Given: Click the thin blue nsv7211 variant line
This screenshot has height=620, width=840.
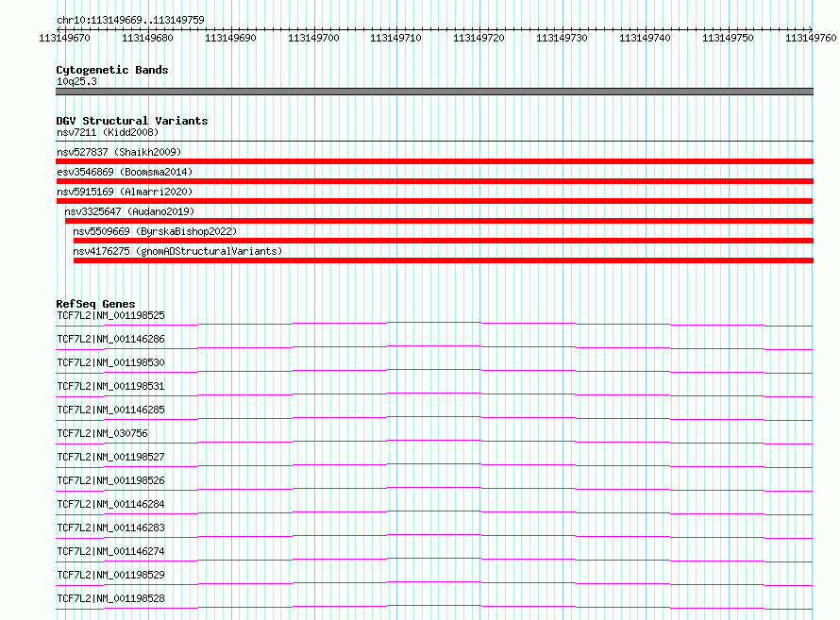Looking at the screenshot, I should [x=434, y=141].
